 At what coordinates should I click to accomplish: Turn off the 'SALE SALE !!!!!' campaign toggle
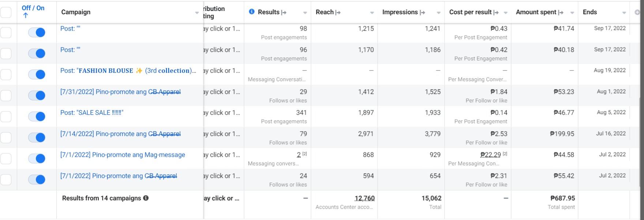(x=37, y=117)
